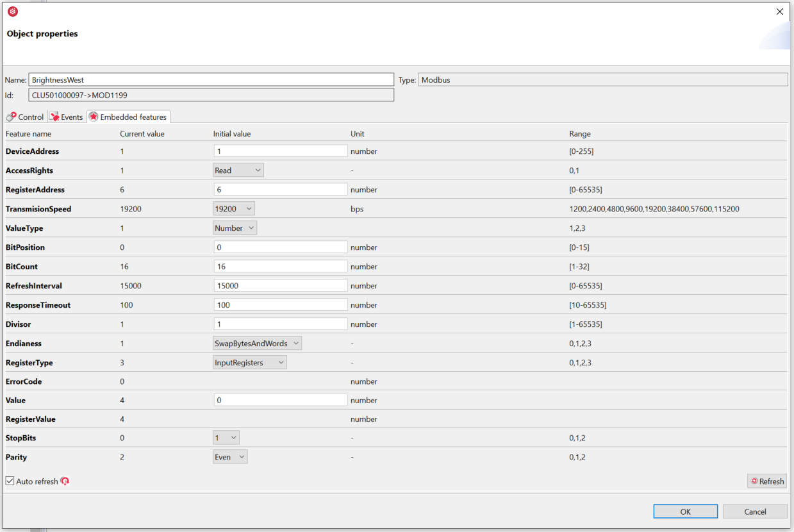Click the Refresh button
This screenshot has height=532, width=794.
coord(767,481)
